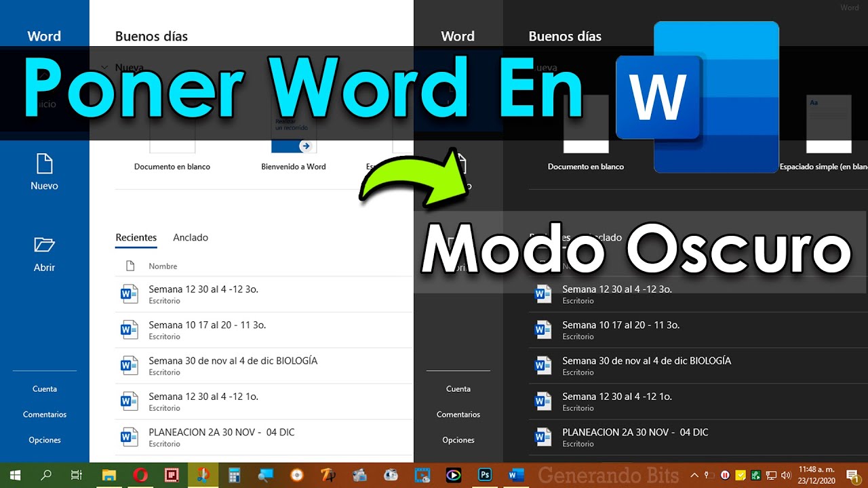Viewport: 868px width, 488px height.
Task: Open 'Semana 12 30 al 4 -12 1o.' in light Word
Action: point(264,402)
